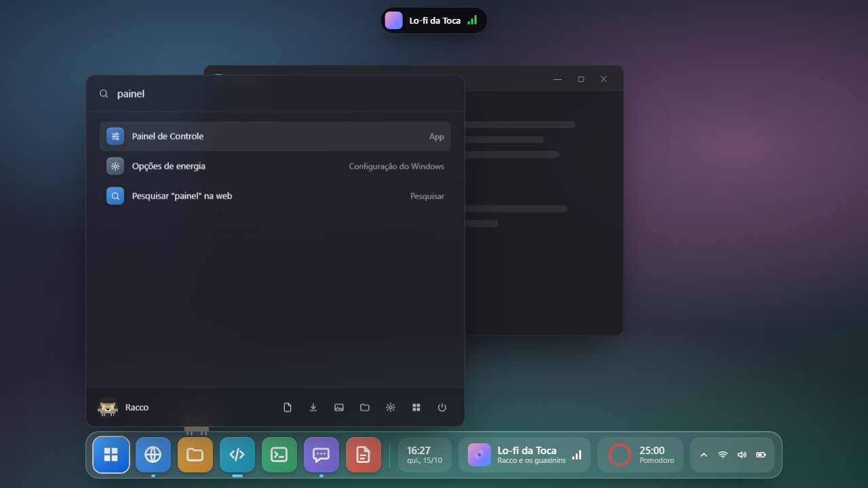The width and height of the screenshot is (868, 488).
Task: Open the file manager folder on taskbar
Action: [x=195, y=455]
